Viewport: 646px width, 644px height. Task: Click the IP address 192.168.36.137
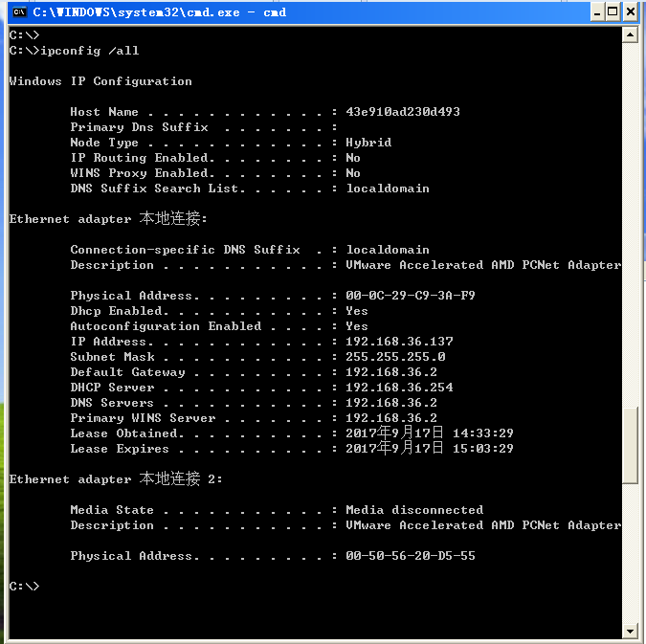coord(399,342)
